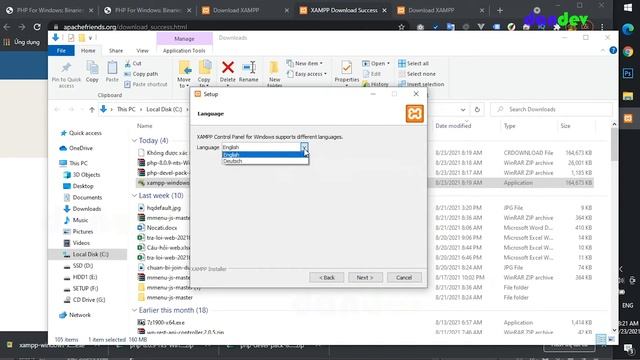Click the Properties icon in the ribbon
This screenshot has width=640, height=360.
click(347, 68)
